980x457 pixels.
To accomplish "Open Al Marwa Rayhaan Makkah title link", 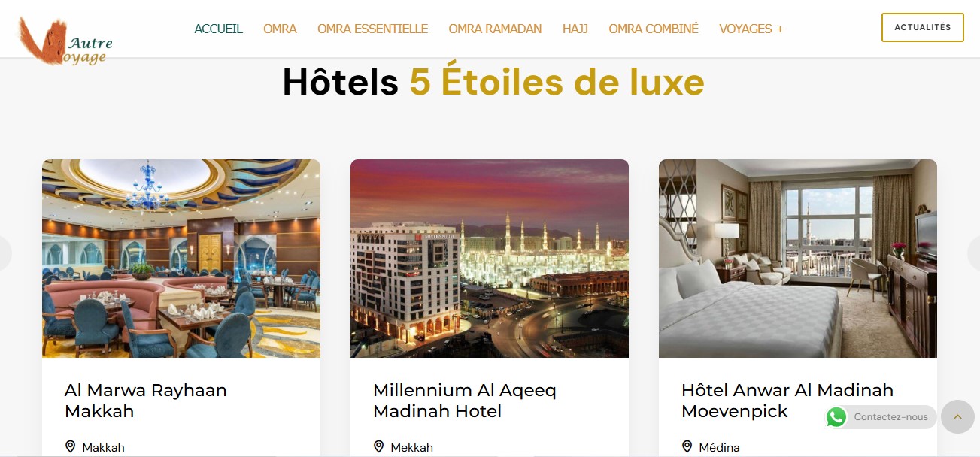I will (145, 401).
